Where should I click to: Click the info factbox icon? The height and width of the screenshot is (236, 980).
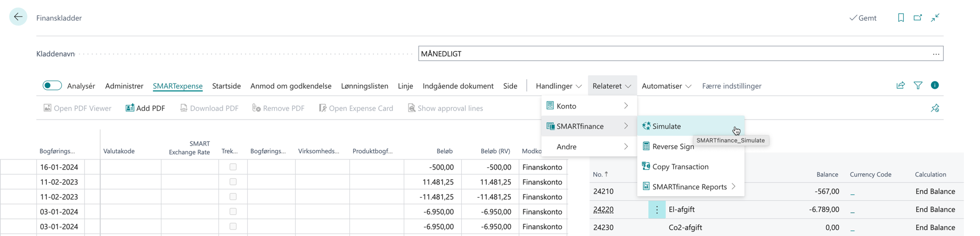[935, 86]
